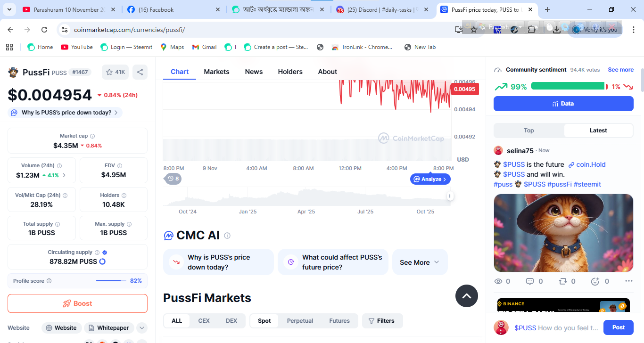
Task: Open the See more sentiment link
Action: point(621,70)
